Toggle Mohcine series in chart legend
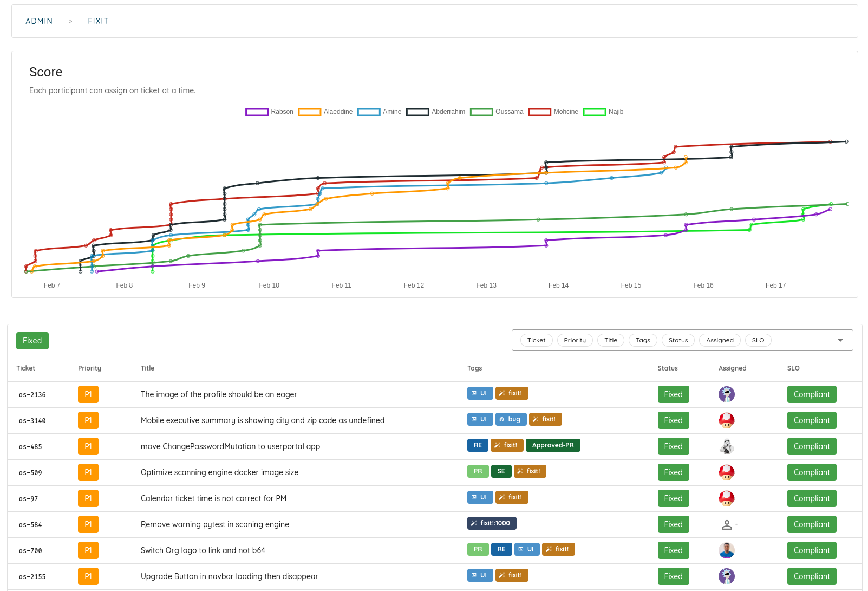868x591 pixels. pos(553,112)
